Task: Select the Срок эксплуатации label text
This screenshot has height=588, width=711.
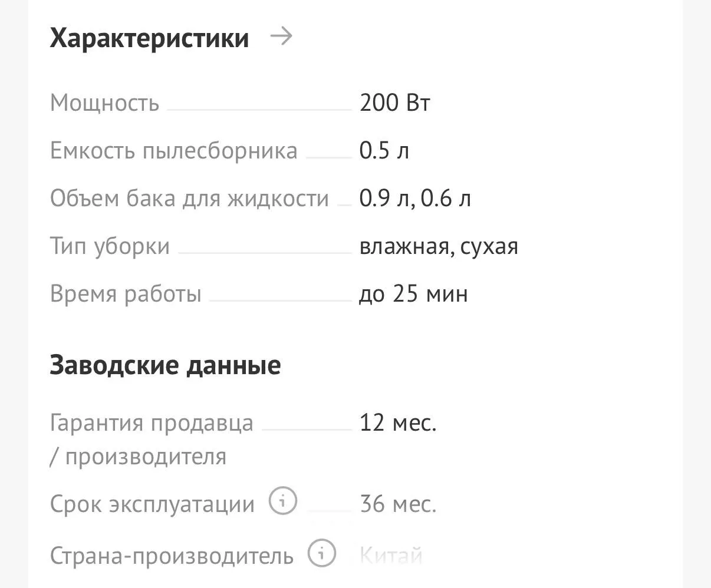Action: [x=152, y=504]
